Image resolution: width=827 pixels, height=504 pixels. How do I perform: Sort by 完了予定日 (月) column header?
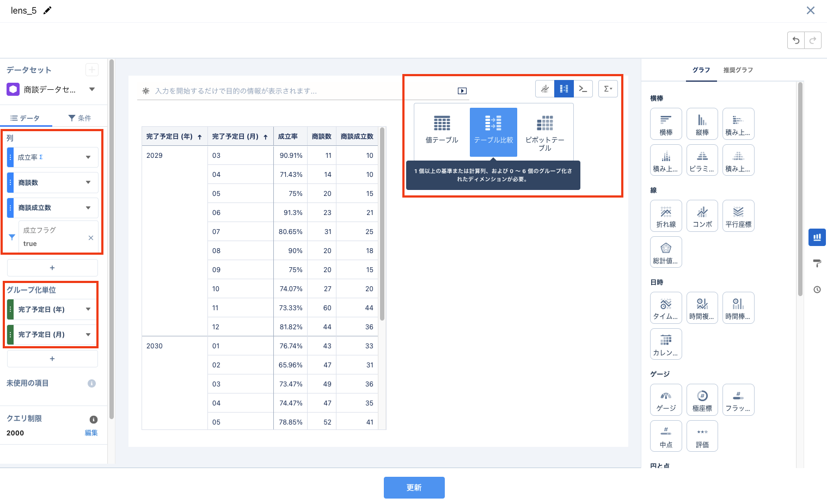pyautogui.click(x=240, y=137)
